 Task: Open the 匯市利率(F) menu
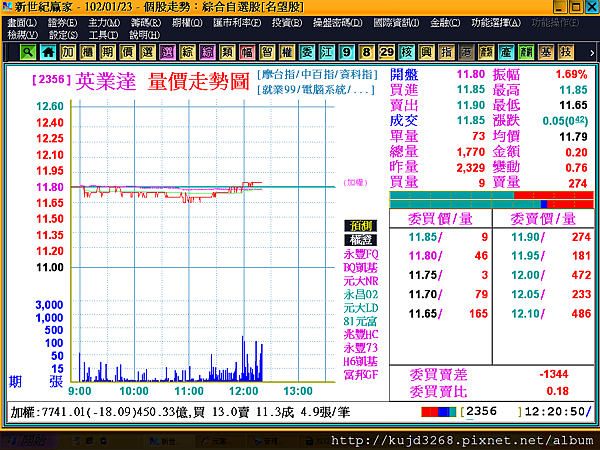[237, 23]
